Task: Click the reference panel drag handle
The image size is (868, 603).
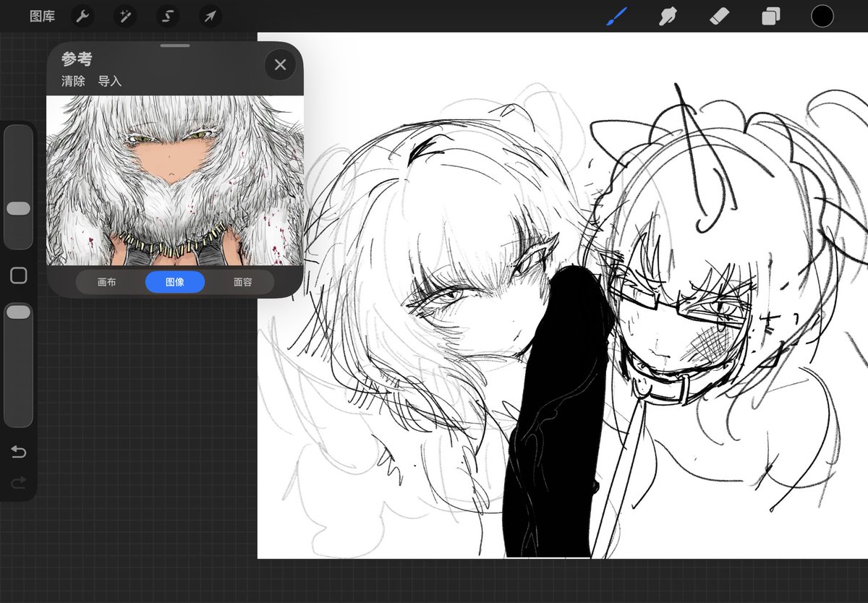Action: click(175, 46)
